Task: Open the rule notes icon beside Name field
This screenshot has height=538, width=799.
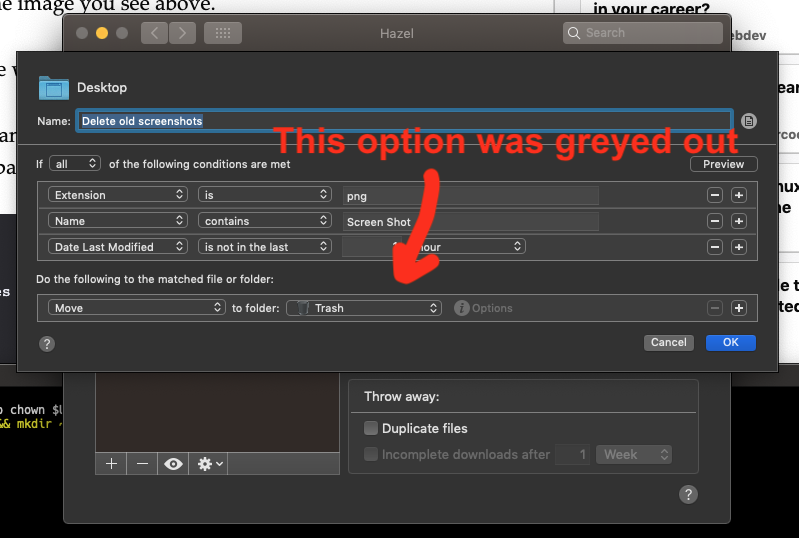Action: point(749,121)
